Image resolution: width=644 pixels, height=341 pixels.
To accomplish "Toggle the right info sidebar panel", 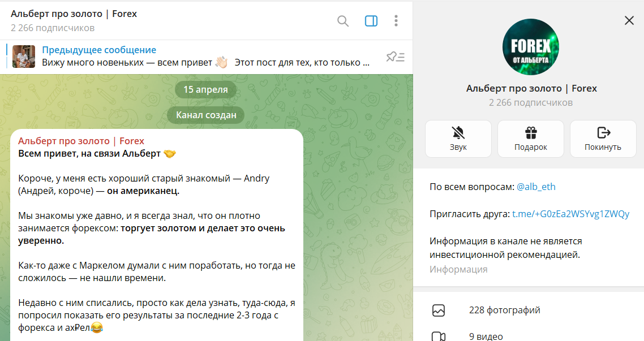I will coord(371,21).
